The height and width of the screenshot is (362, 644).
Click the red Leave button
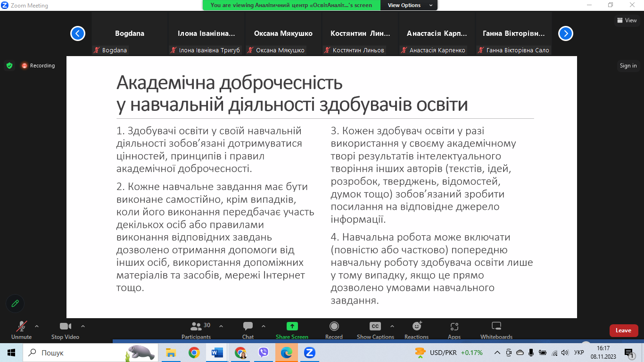pyautogui.click(x=623, y=330)
